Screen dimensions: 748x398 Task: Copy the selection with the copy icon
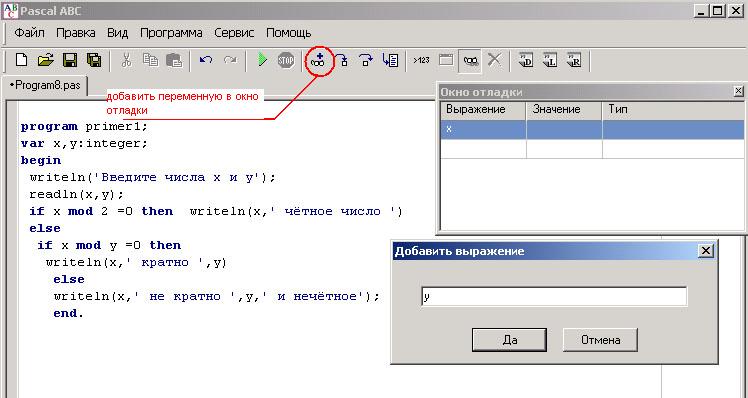point(151,60)
